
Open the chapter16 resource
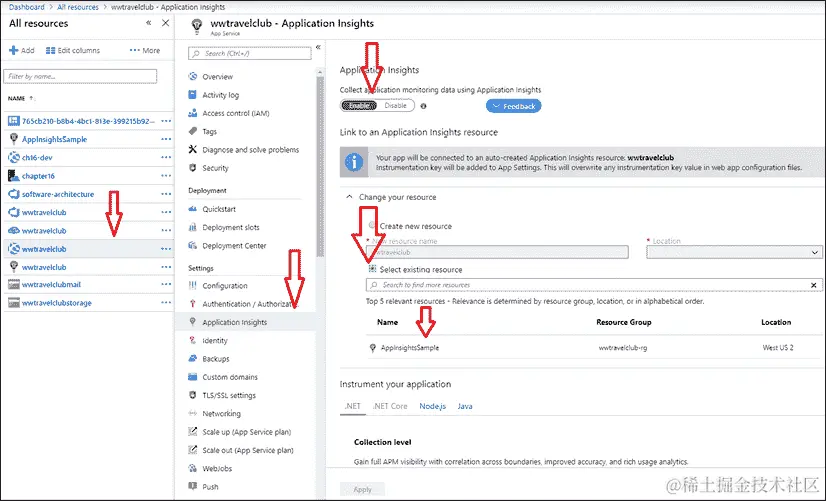point(38,176)
